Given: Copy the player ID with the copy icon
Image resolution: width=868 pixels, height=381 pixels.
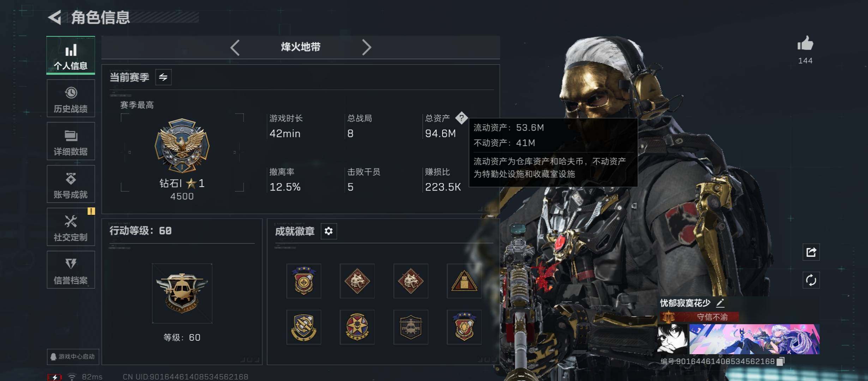Looking at the screenshot, I should point(781,361).
